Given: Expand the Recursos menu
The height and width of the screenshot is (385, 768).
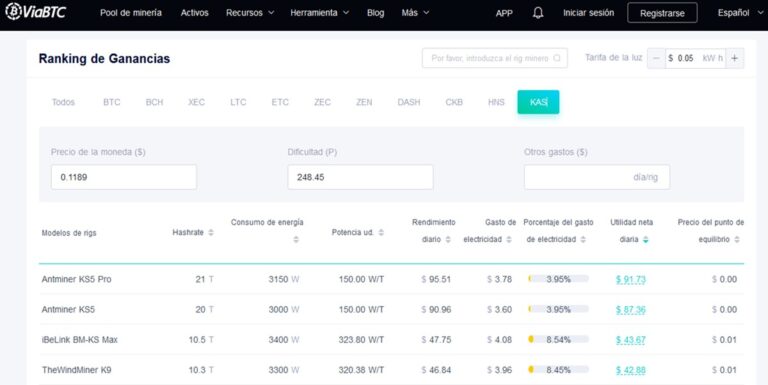Looking at the screenshot, I should (250, 13).
